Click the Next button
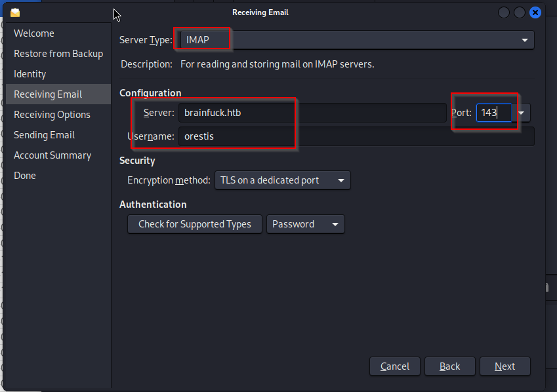Screen dimensions: 557x392 pyautogui.click(x=505, y=366)
